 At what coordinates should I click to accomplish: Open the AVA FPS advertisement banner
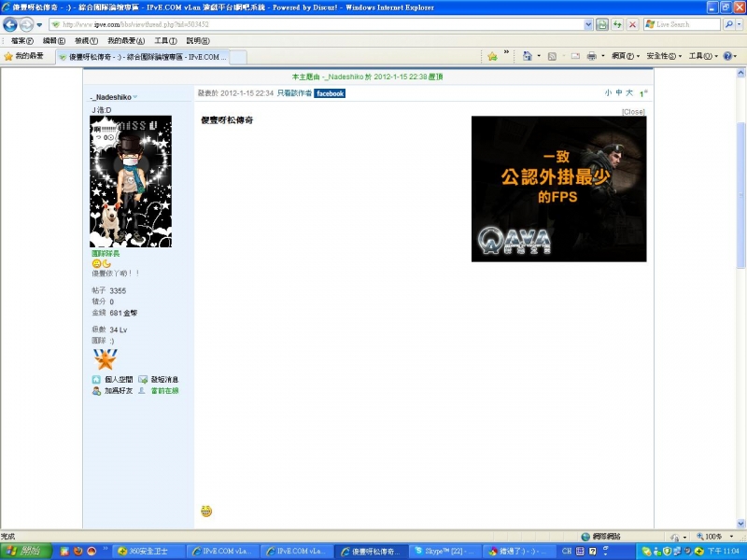[x=558, y=189]
